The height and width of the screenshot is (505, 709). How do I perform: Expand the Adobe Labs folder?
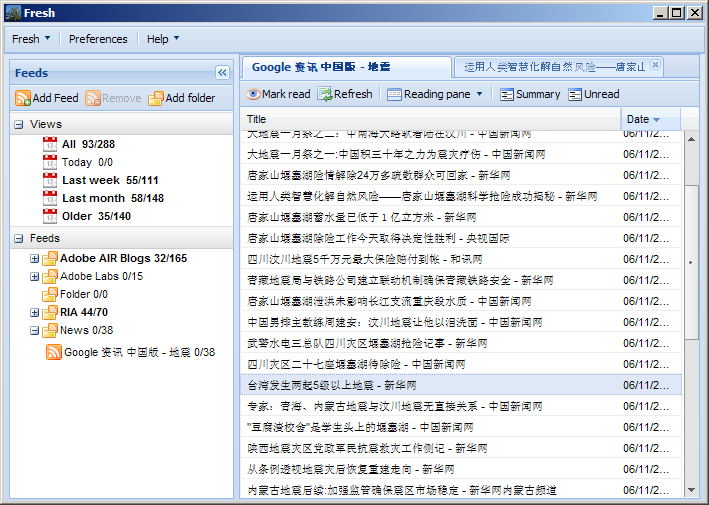click(x=34, y=276)
